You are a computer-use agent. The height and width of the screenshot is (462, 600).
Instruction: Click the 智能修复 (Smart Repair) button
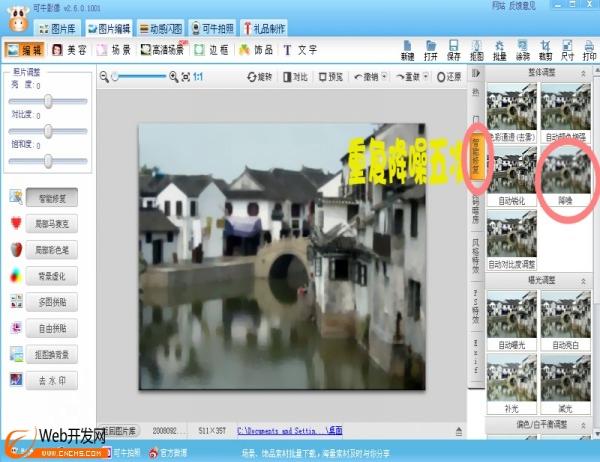54,198
